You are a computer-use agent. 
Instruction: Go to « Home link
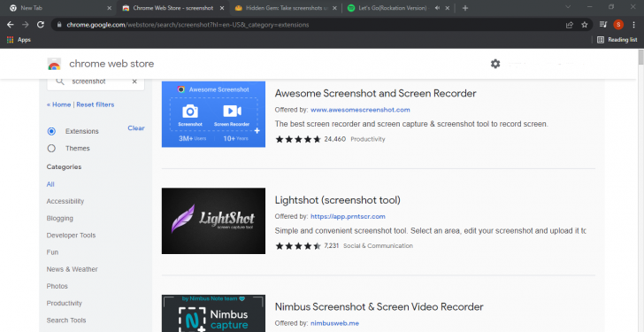58,104
